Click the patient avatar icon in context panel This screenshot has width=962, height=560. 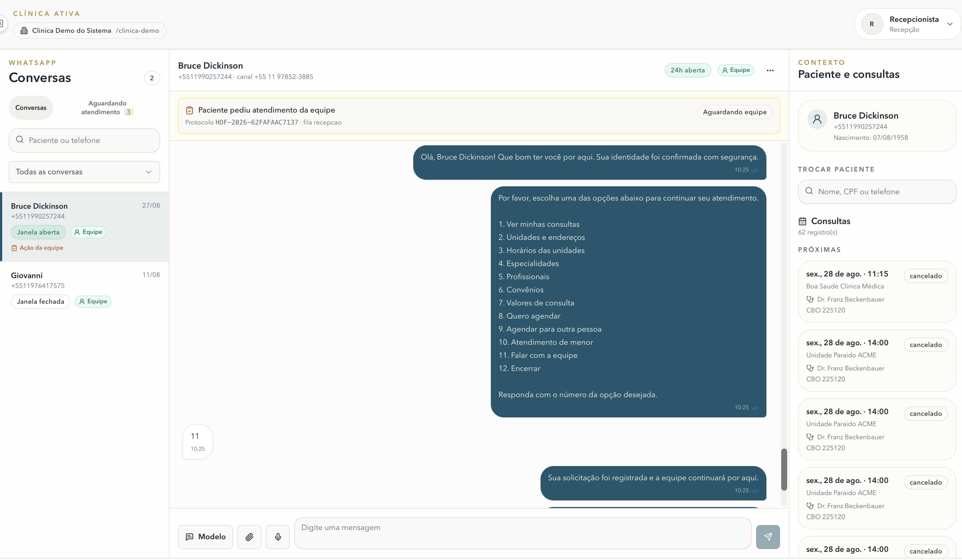(817, 119)
